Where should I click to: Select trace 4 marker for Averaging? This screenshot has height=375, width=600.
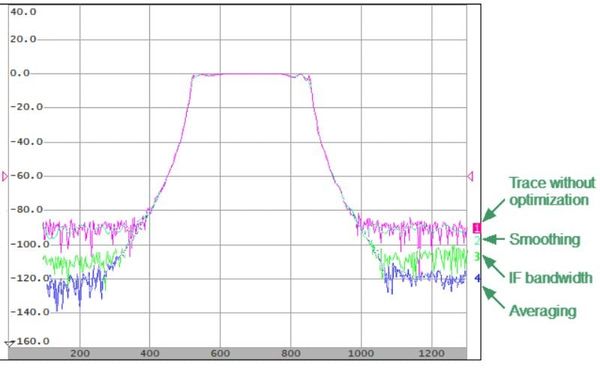coord(478,278)
